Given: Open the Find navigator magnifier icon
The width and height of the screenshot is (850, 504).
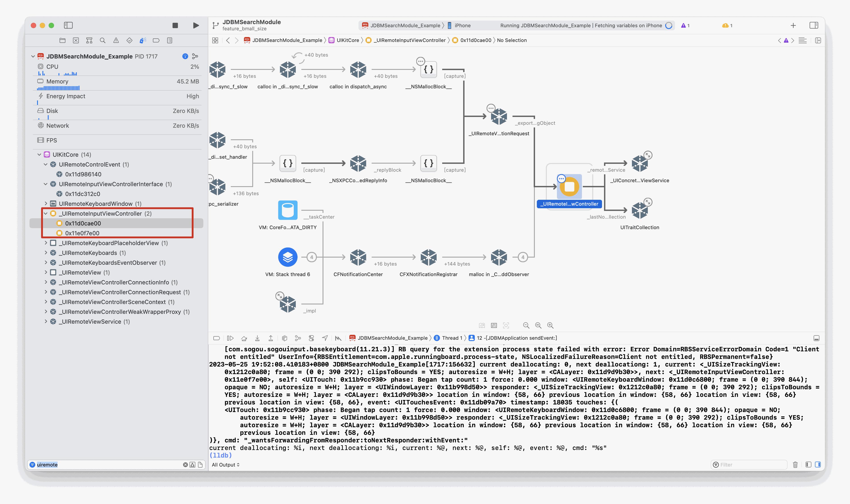Looking at the screenshot, I should (x=102, y=40).
